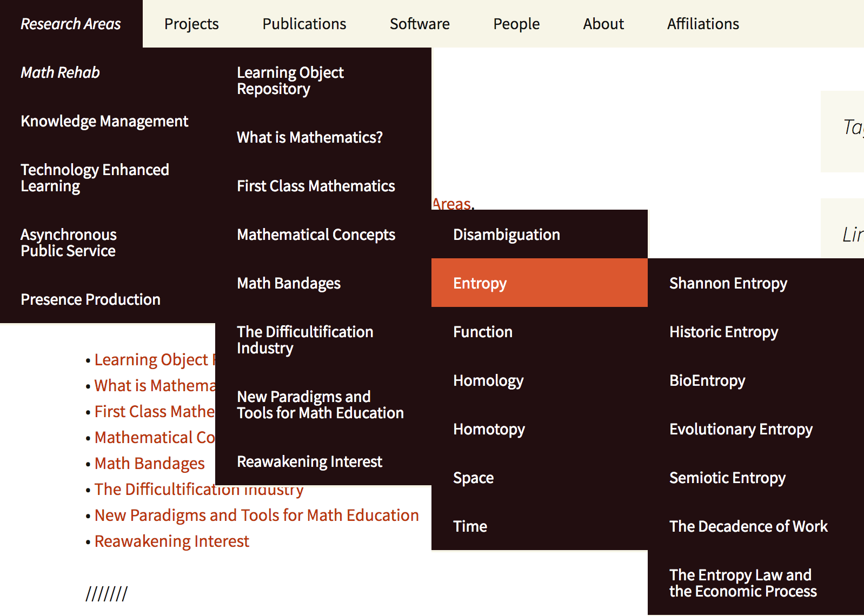Screen dimensions: 864x616
Task: Click the highlighted Entropy menu item
Action: tap(480, 283)
